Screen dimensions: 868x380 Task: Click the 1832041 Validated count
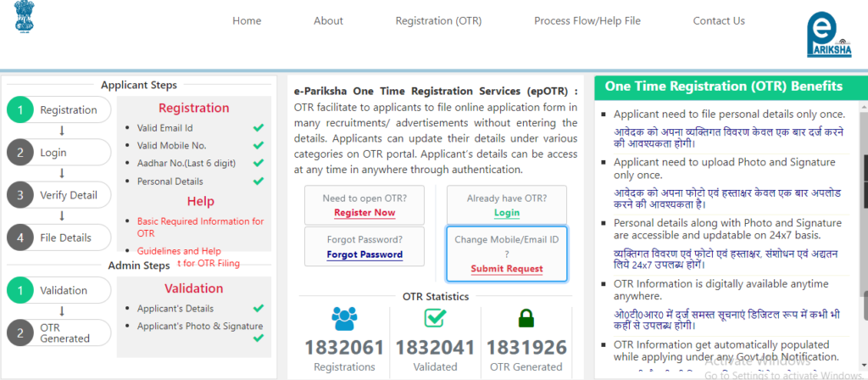(435, 347)
